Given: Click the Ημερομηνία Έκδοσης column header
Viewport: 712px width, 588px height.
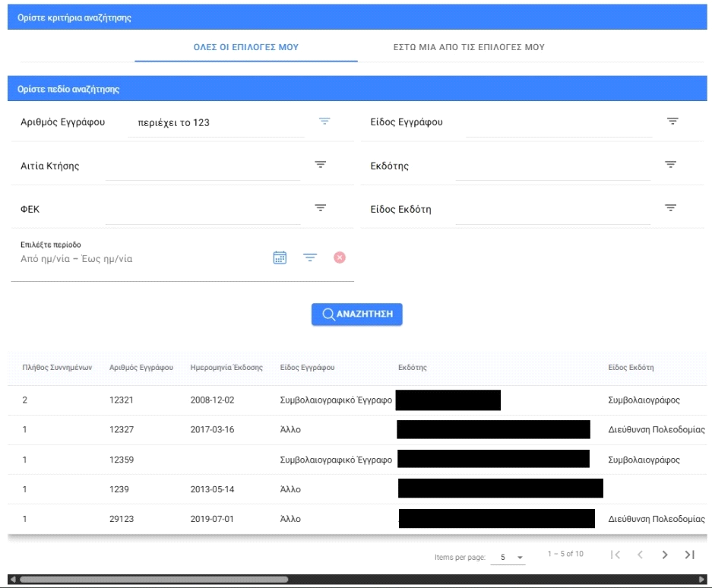Looking at the screenshot, I should (x=226, y=368).
